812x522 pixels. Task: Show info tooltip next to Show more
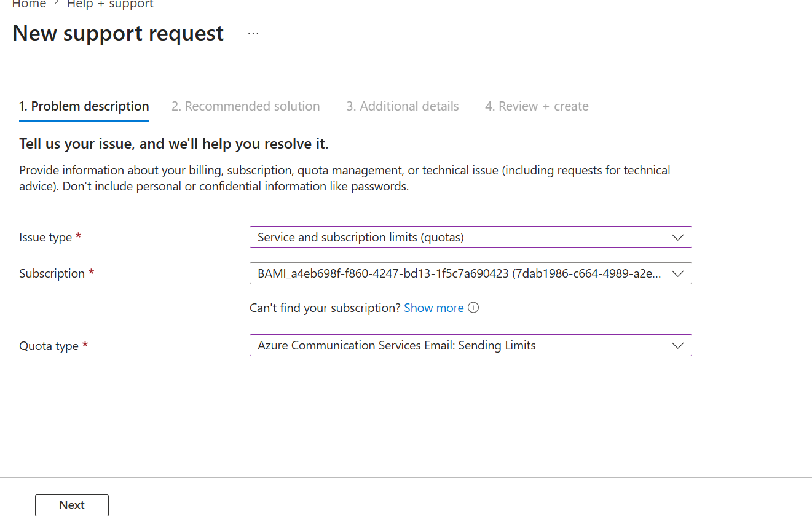473,308
